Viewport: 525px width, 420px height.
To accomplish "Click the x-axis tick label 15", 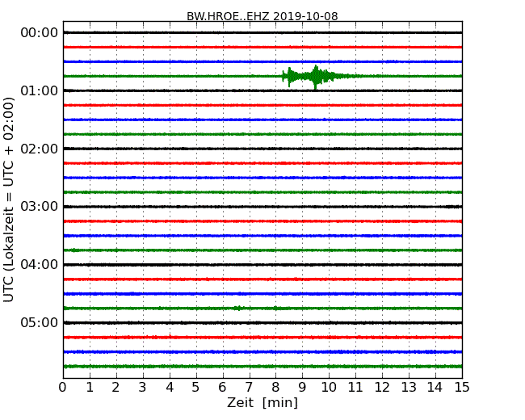I will click(x=462, y=388).
